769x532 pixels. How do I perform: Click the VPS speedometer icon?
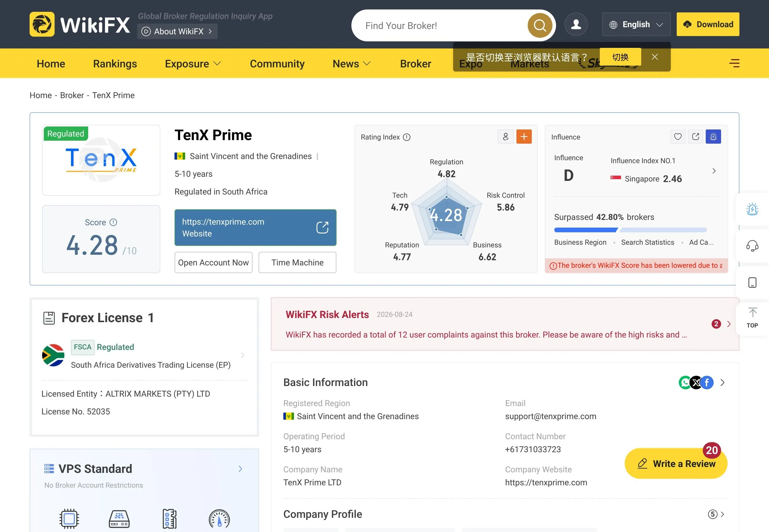tap(219, 519)
